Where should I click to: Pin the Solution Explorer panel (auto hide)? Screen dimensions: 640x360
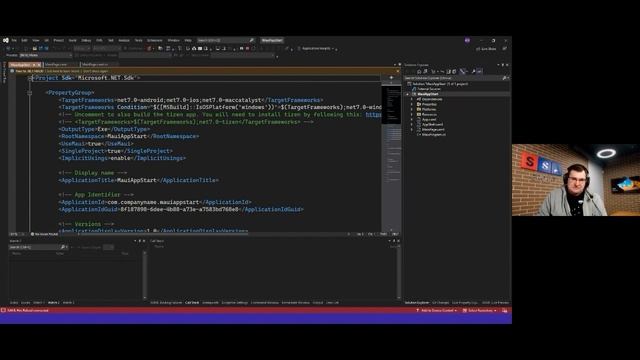pos(503,65)
